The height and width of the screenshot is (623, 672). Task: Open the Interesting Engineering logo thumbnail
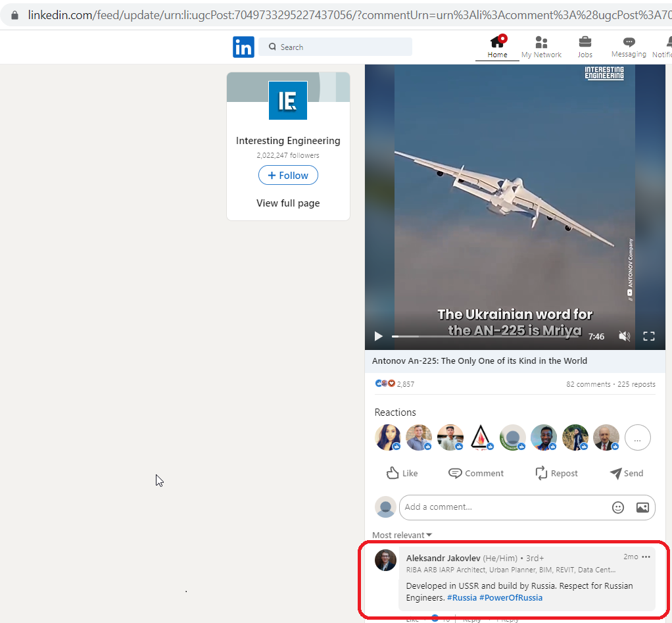click(288, 101)
